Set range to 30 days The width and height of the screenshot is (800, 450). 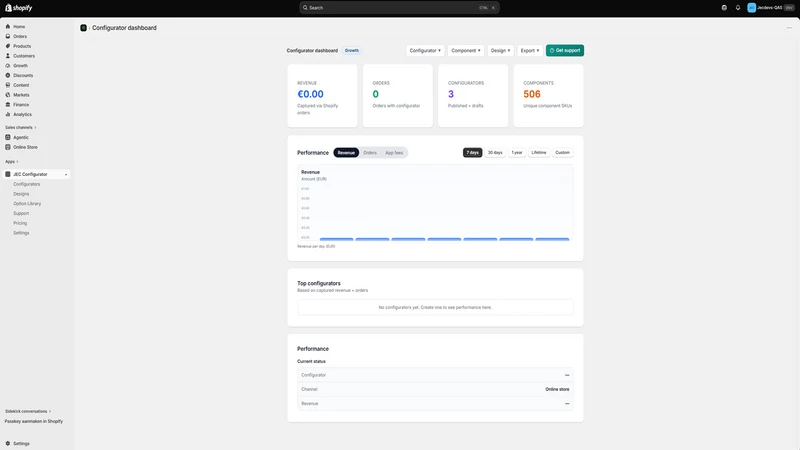click(495, 153)
